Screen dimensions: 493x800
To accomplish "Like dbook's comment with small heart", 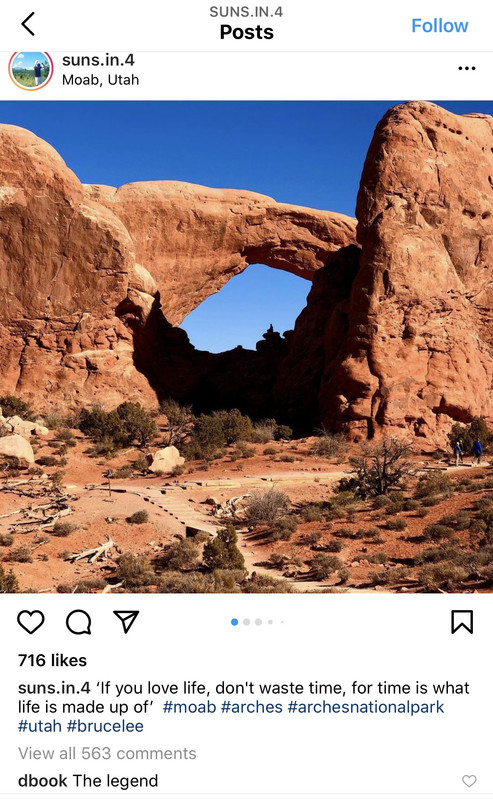I will (469, 781).
